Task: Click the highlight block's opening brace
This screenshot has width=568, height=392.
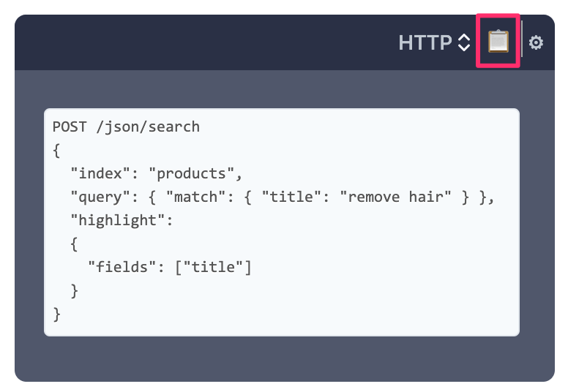Action: pyautogui.click(x=74, y=244)
